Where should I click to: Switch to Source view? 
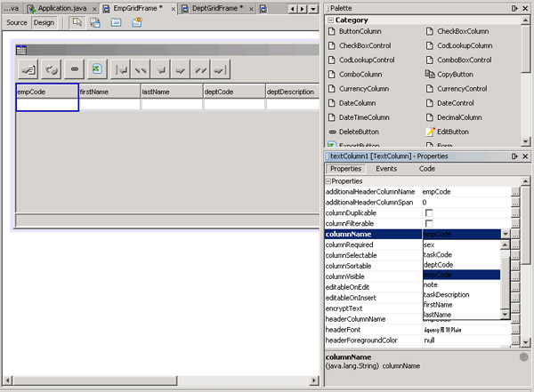pyautogui.click(x=17, y=22)
